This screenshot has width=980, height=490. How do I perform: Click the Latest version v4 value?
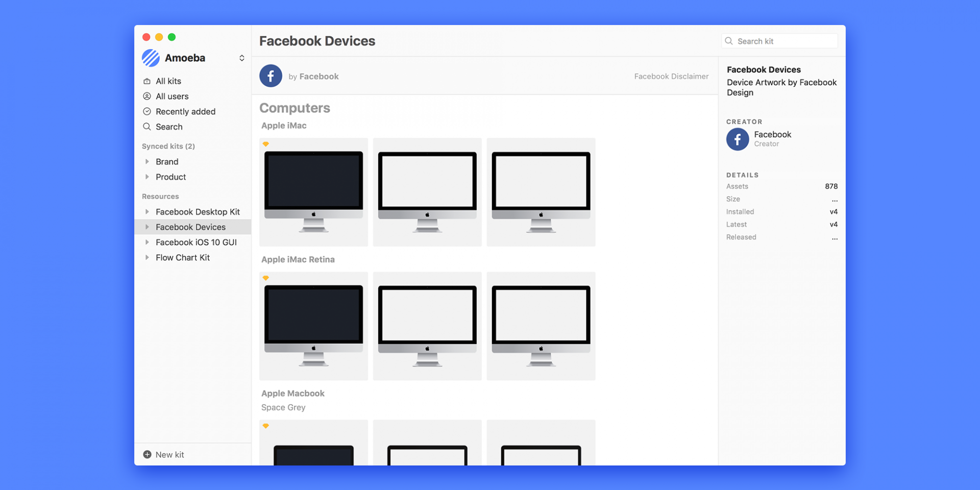point(834,225)
